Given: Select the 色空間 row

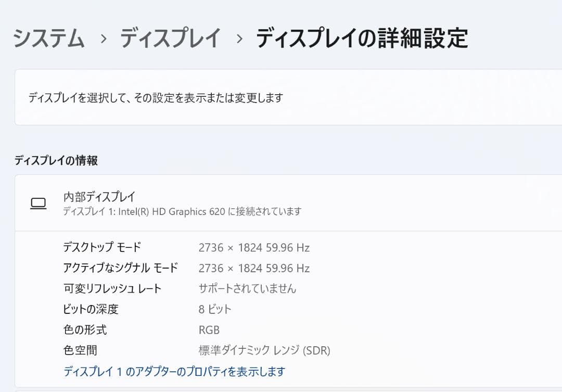Looking at the screenshot, I should click(79, 350).
